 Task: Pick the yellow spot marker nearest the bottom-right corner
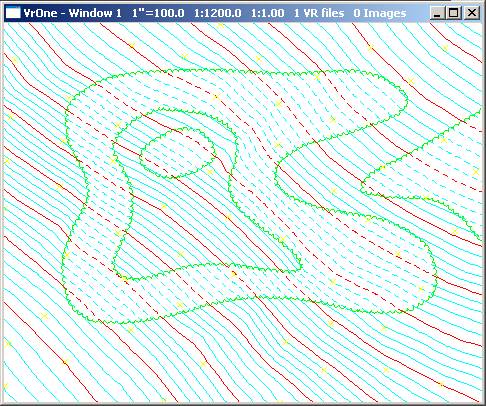(441, 384)
